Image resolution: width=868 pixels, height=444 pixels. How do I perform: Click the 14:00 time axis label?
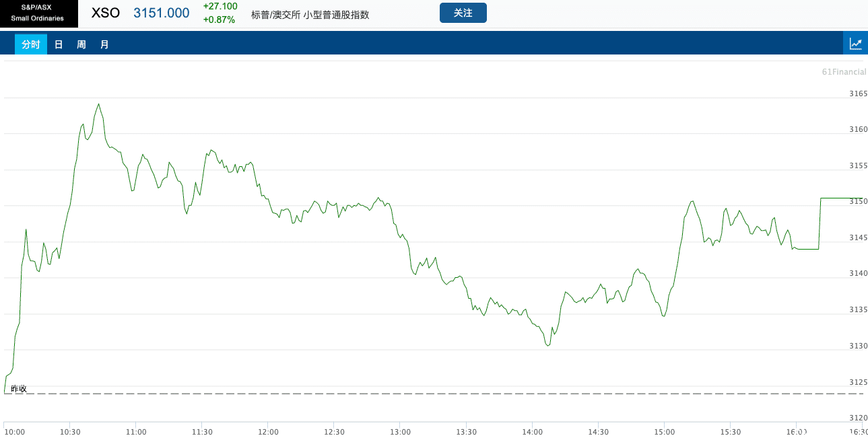pos(532,432)
